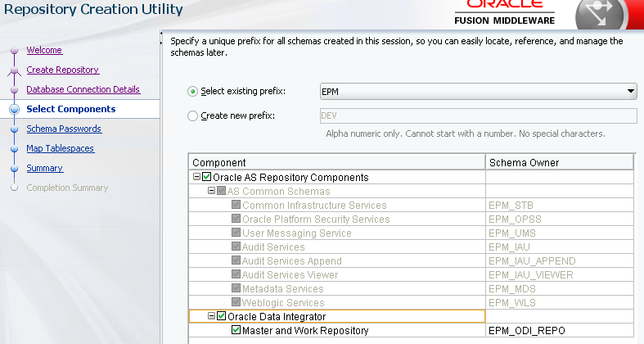Click the Oracle Fusion Middleware logo
The image size is (644, 344).
tap(505, 12)
